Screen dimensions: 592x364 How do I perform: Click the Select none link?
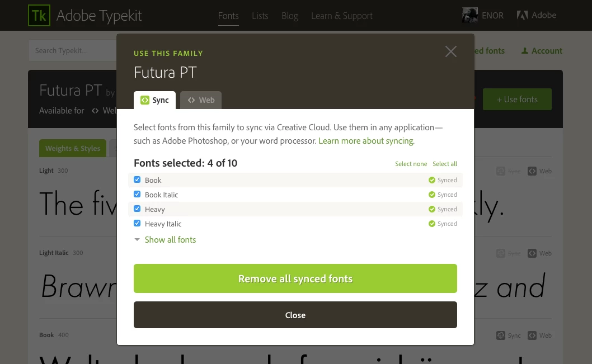(411, 164)
